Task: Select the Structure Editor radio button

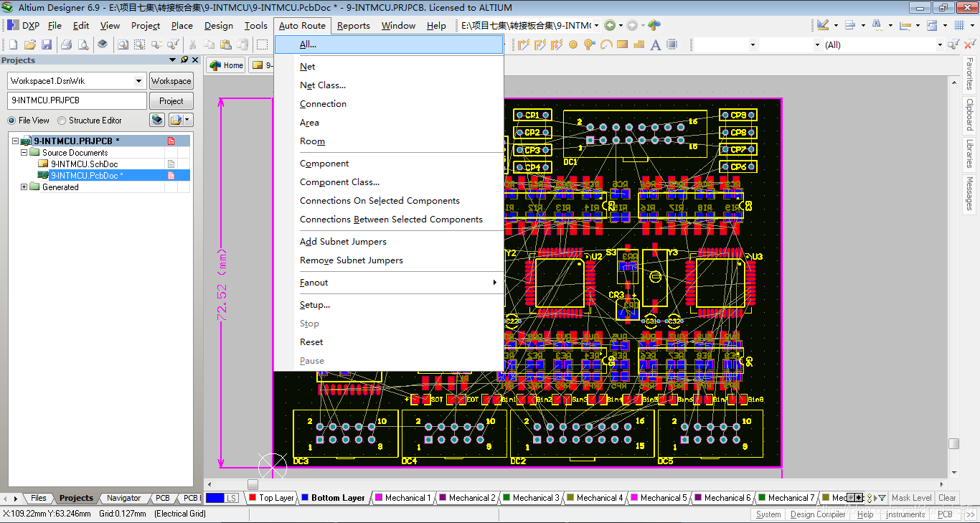Action: pos(62,121)
